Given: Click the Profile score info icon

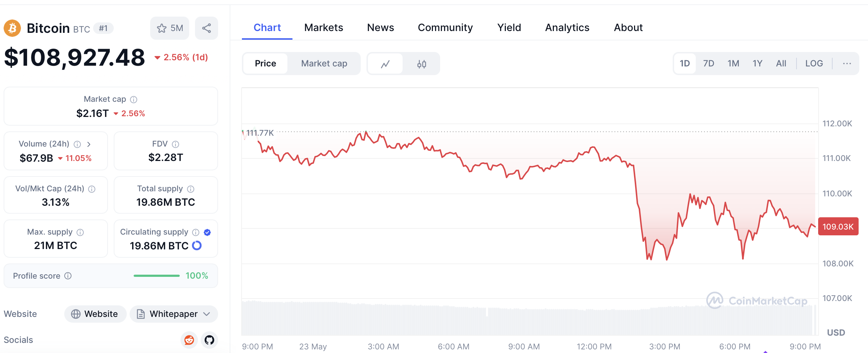Looking at the screenshot, I should click(x=68, y=276).
